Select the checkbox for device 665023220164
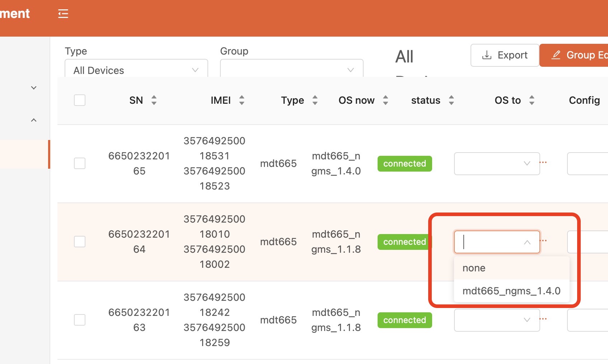608x364 pixels. coord(80,242)
